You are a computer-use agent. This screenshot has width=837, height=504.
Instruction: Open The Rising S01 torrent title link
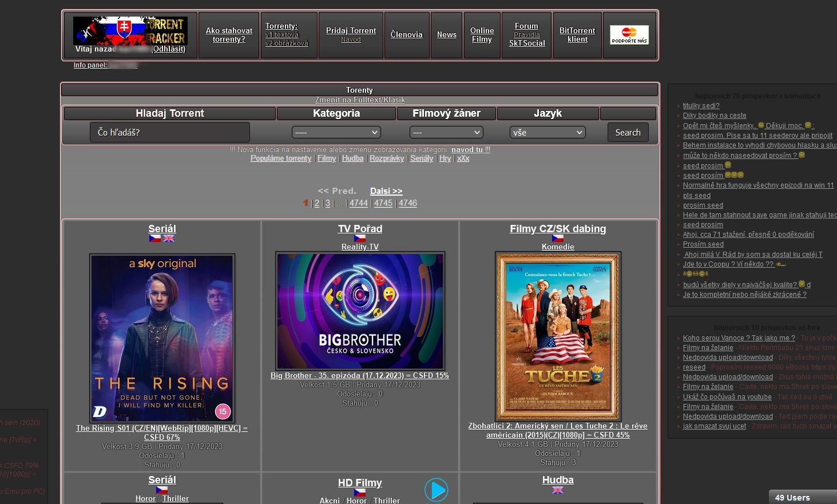tap(162, 432)
